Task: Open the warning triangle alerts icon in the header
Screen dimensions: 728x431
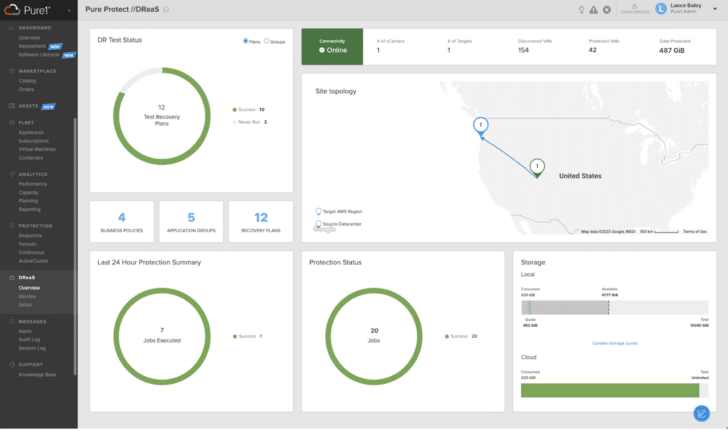Action: pos(594,10)
